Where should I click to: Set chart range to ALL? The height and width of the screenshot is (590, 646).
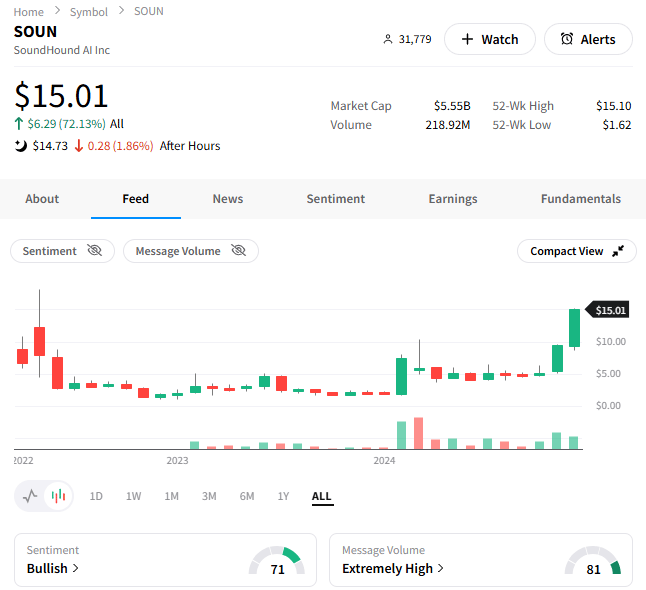322,496
